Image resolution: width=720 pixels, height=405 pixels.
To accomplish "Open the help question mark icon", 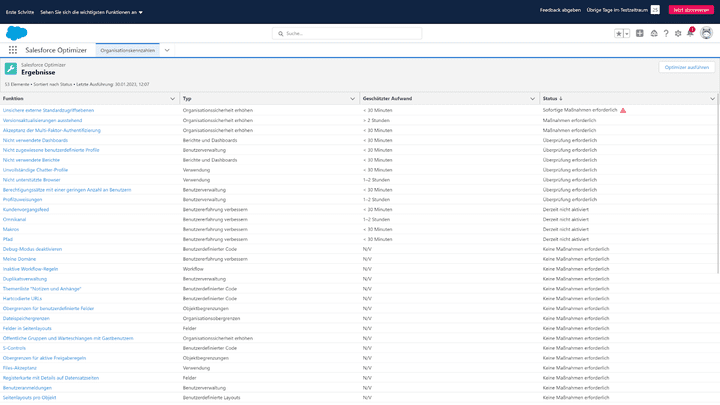I will 666,33.
